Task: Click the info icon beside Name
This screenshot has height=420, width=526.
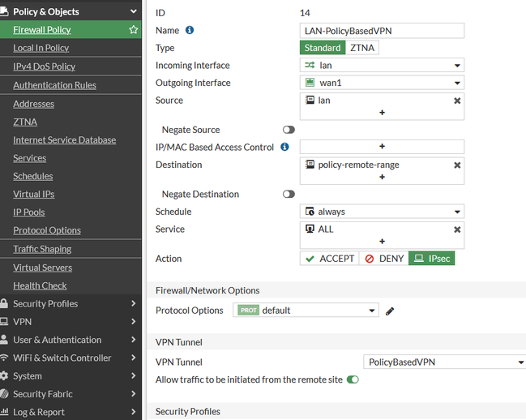Action: [190, 30]
